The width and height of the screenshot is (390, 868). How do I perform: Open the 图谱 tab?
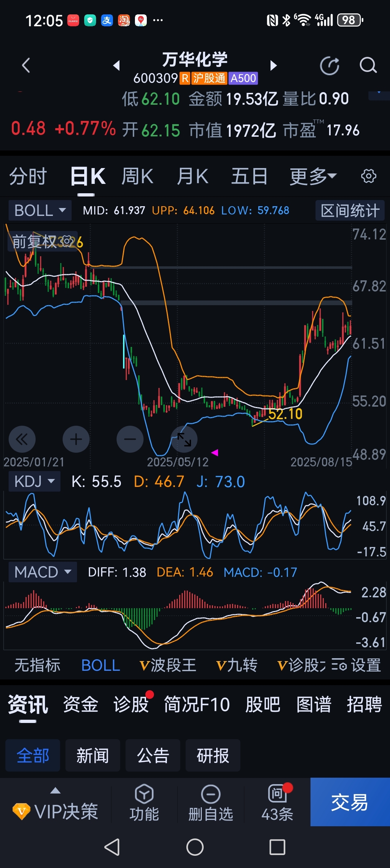314,704
